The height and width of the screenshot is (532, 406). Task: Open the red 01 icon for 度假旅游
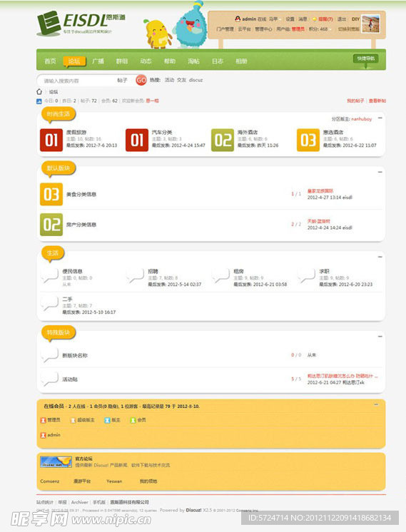click(x=51, y=140)
